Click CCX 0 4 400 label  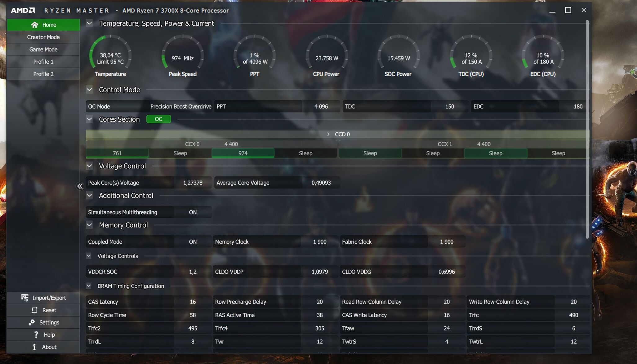(212, 144)
